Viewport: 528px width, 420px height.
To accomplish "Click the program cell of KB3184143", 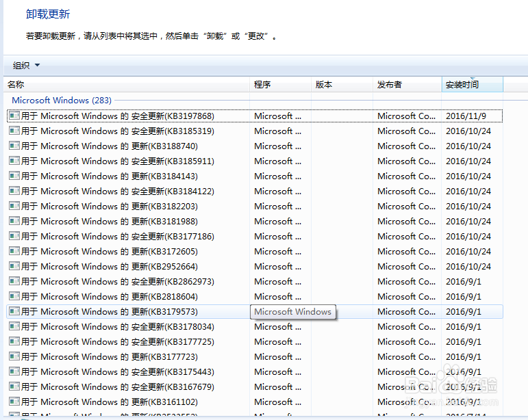I will (x=278, y=176).
